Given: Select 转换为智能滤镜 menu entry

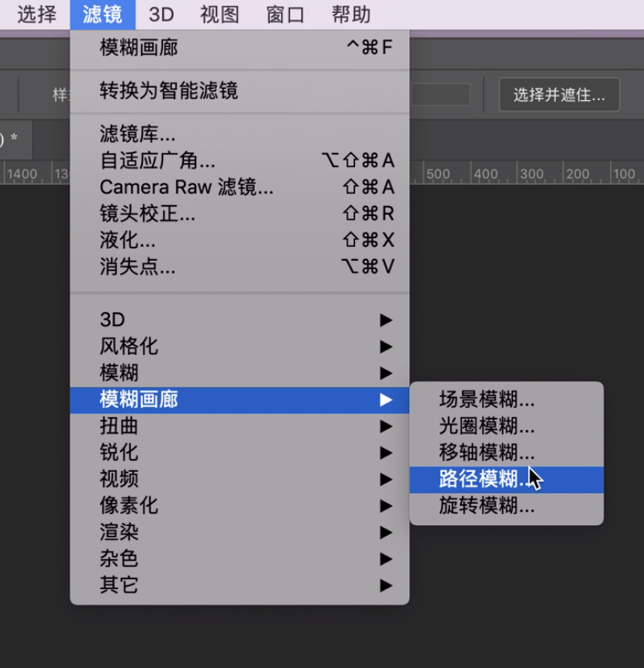Looking at the screenshot, I should click(169, 90).
